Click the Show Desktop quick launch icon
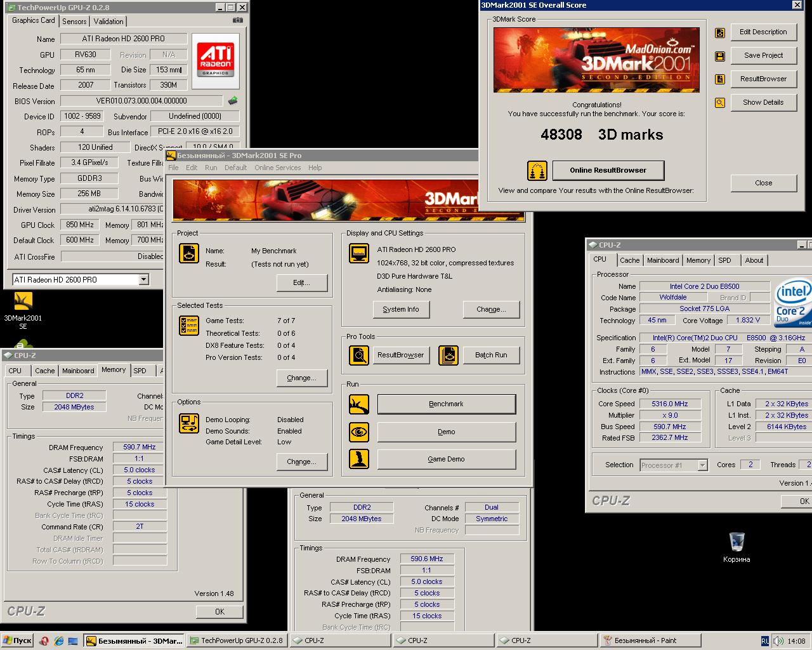Screen dimensions: 812x650 73,641
